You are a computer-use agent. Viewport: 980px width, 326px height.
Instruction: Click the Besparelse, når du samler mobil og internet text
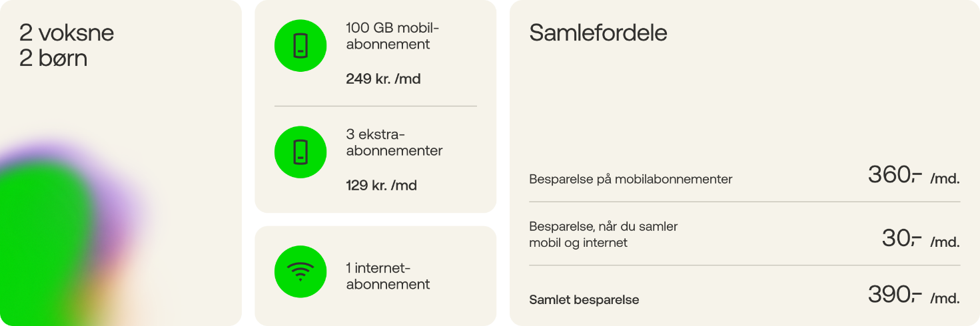point(603,235)
